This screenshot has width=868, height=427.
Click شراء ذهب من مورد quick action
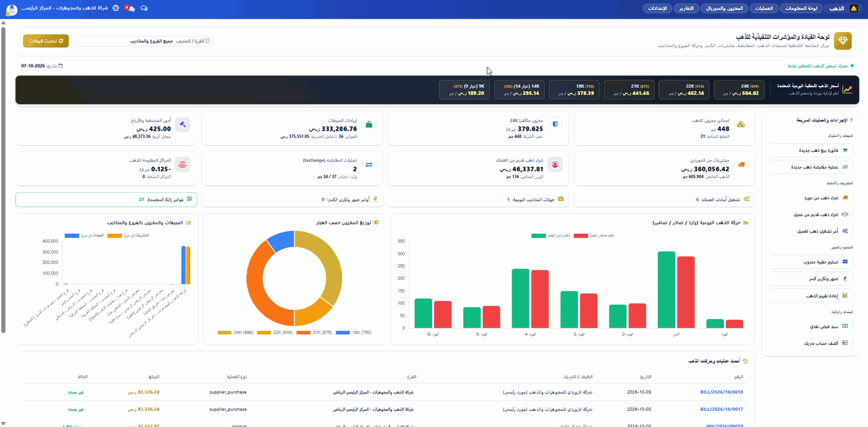click(812, 198)
